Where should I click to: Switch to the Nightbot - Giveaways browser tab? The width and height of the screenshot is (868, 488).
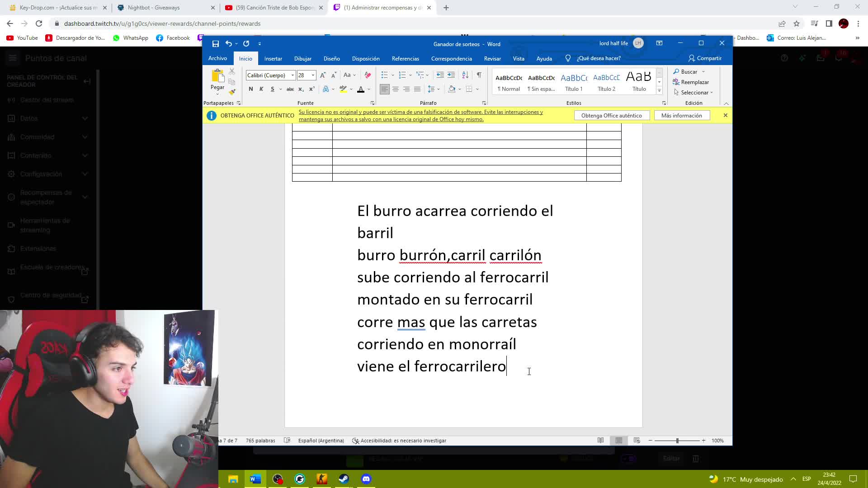(166, 8)
